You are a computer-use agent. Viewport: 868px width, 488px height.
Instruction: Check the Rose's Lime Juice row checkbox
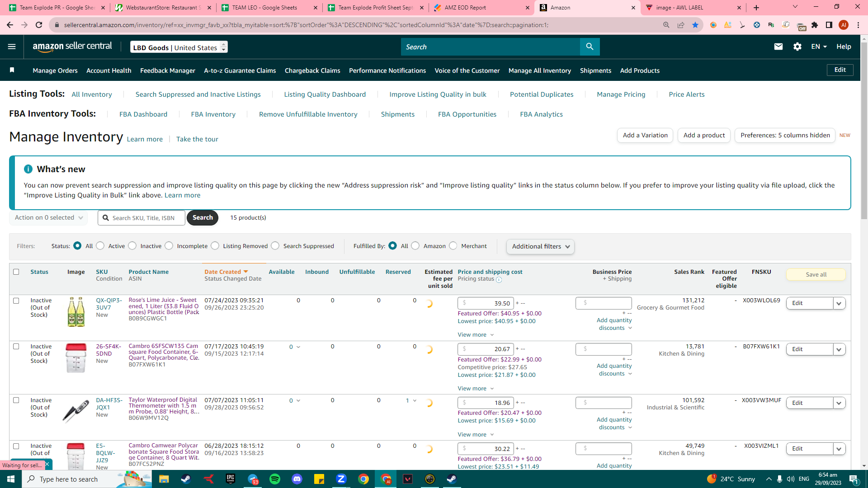click(16, 300)
